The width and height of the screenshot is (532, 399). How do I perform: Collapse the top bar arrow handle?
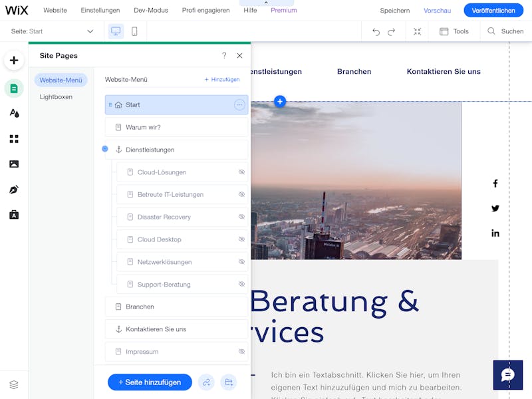[267, 3]
